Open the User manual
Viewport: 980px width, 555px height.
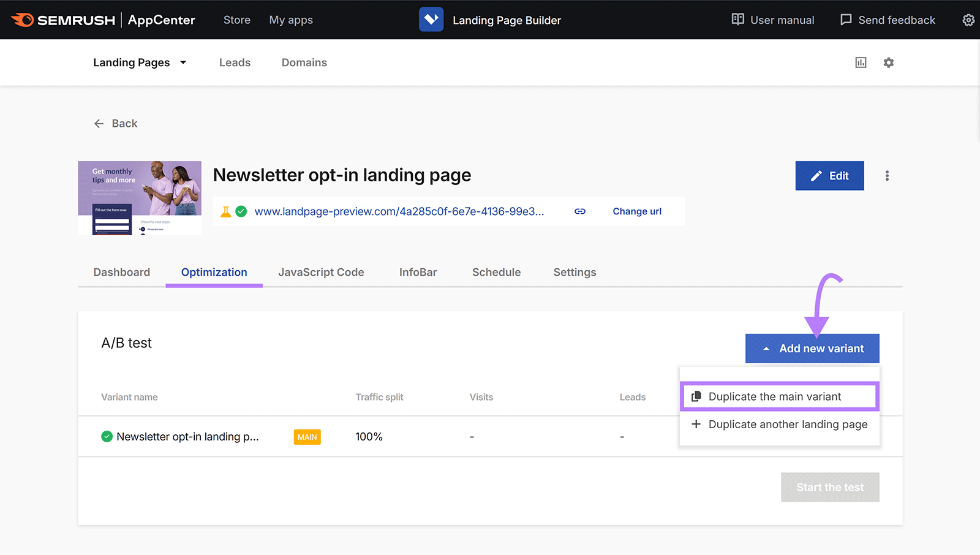[x=773, y=20]
